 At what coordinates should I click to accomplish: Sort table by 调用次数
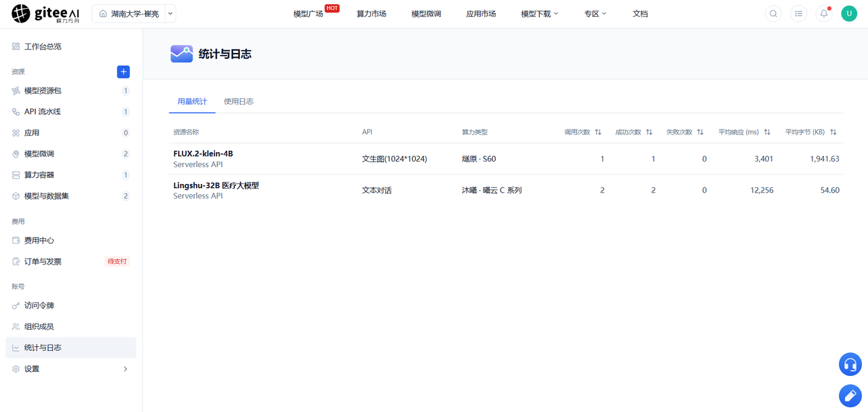click(x=598, y=132)
